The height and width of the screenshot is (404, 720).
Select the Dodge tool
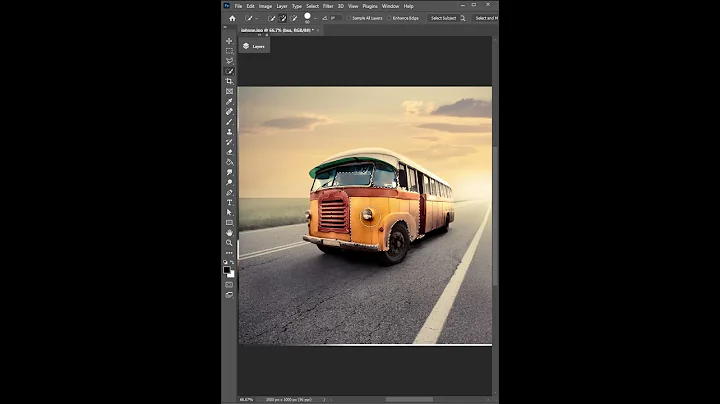229,182
